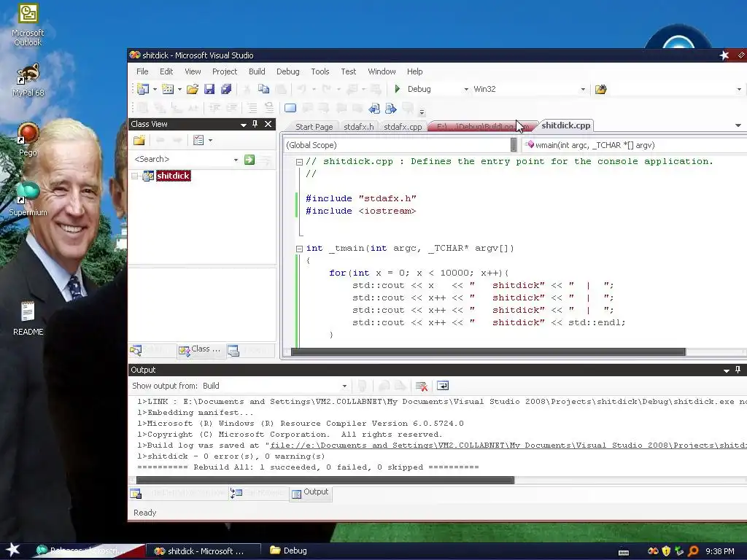Open the Build menu
This screenshot has height=560, width=747.
(x=257, y=71)
